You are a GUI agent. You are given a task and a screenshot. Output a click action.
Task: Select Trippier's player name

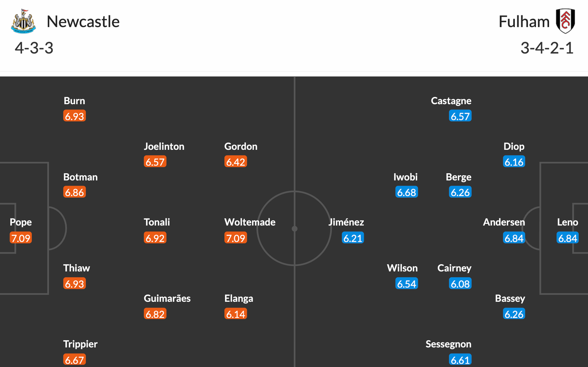point(81,344)
